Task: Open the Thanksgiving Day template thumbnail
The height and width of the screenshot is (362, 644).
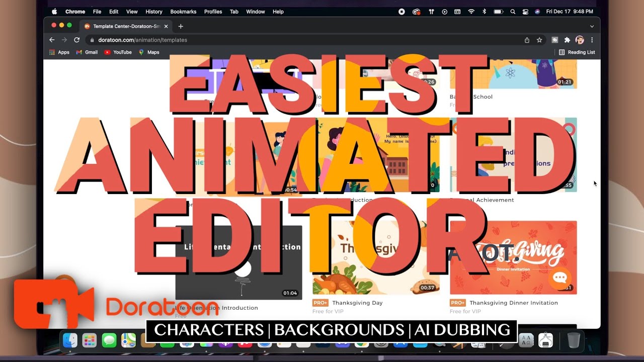Action: pyautogui.click(x=376, y=257)
